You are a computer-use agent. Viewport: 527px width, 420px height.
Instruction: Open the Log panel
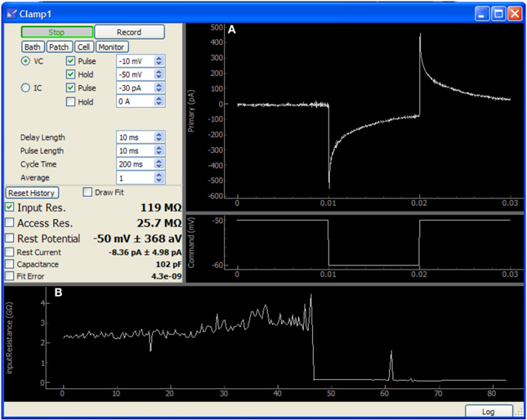(x=489, y=412)
